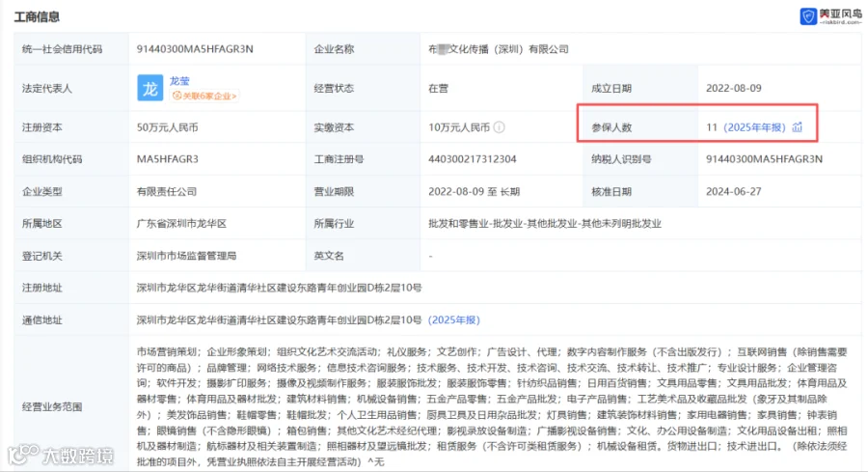Select the 登记机关 label
Image resolution: width=868 pixels, height=472 pixels.
(42, 256)
